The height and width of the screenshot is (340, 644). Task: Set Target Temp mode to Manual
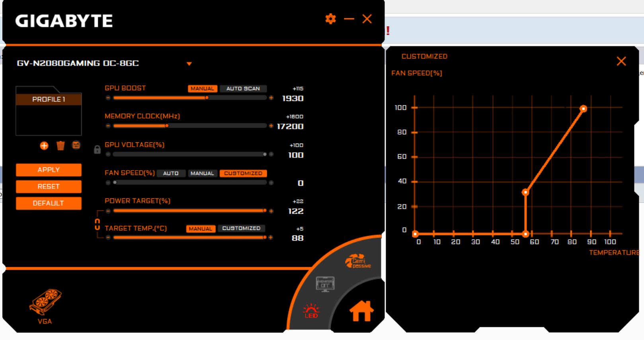click(201, 229)
